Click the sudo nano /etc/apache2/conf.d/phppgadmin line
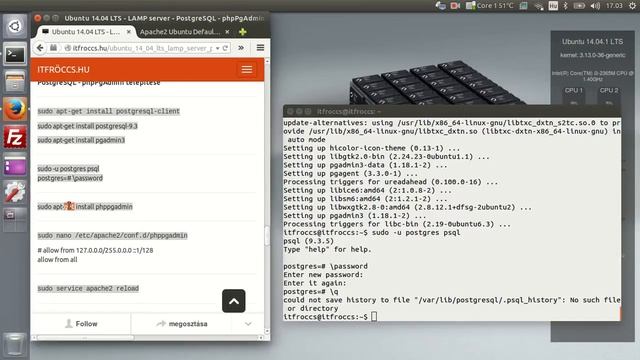The width and height of the screenshot is (640, 360). point(112,236)
